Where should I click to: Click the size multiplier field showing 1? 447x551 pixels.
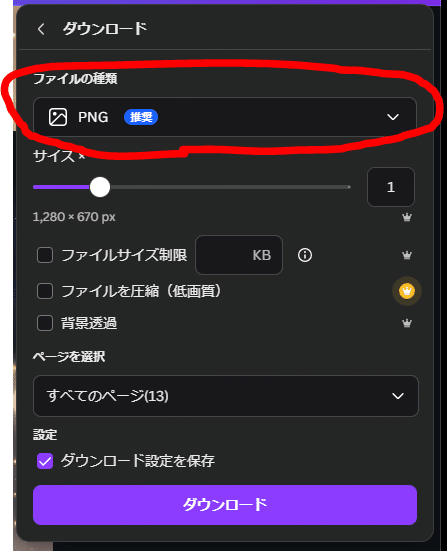click(x=391, y=187)
